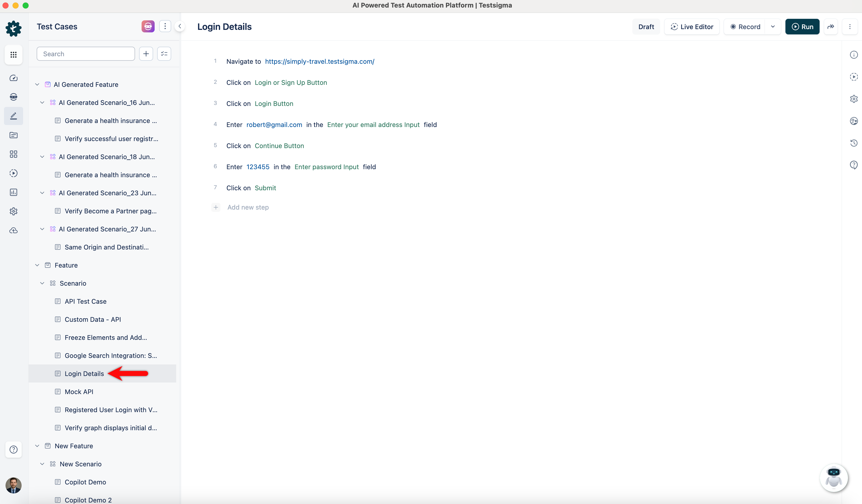Viewport: 862px width, 504px height.
Task: Open Reports via the bar chart icon
Action: pyautogui.click(x=13, y=192)
